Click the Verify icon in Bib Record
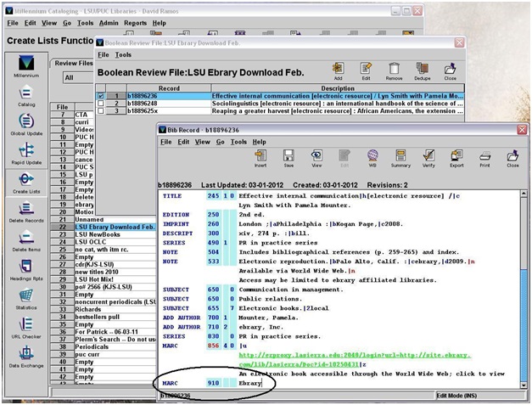 429,159
